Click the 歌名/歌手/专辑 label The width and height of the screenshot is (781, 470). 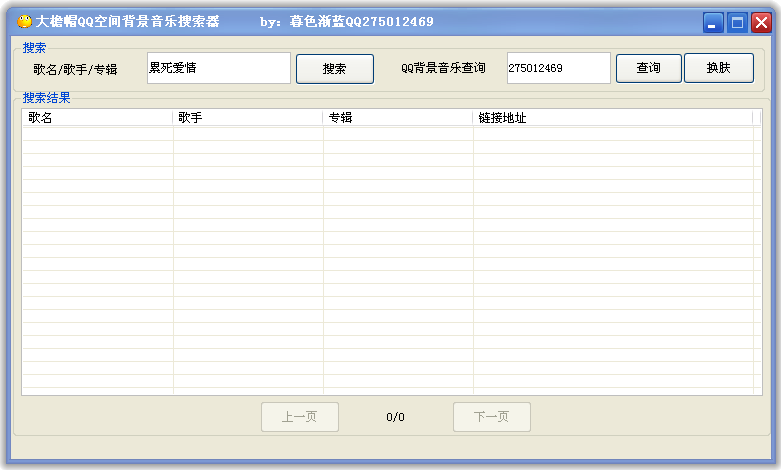coord(75,69)
